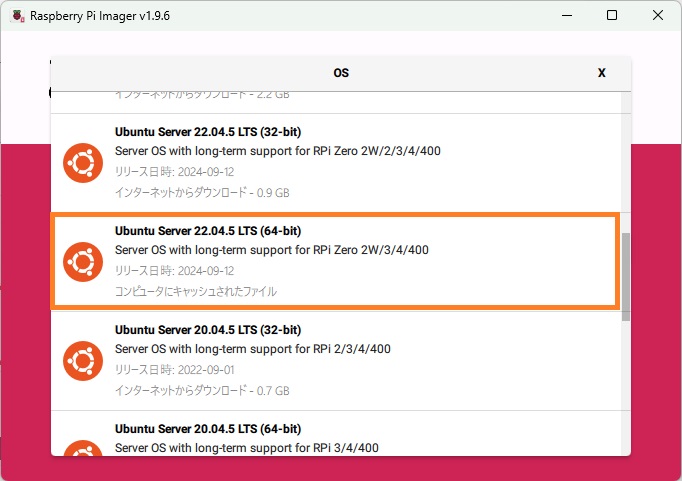Click the Ubuntu logo for 22.04.5 LTS (32-bit)
682x481 pixels.
point(83,163)
